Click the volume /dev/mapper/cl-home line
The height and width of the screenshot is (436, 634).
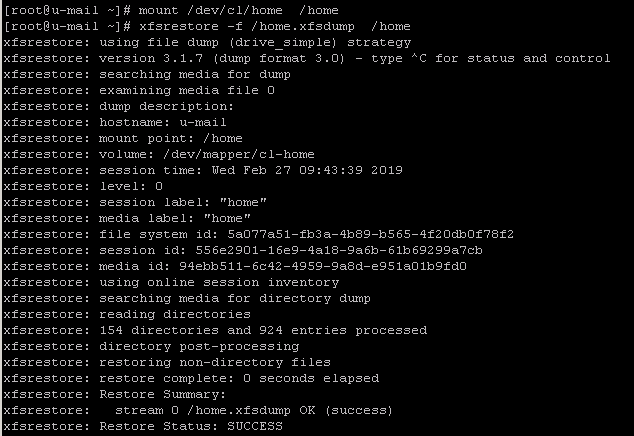tap(158, 154)
